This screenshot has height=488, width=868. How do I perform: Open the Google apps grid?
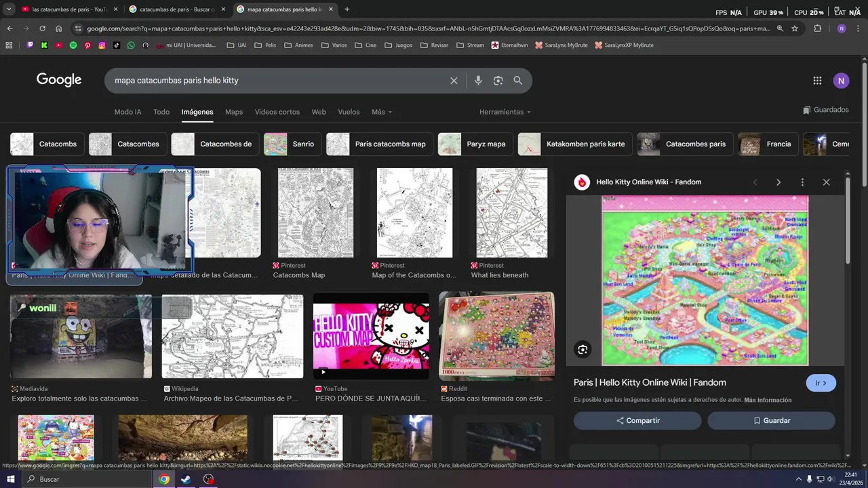[817, 81]
